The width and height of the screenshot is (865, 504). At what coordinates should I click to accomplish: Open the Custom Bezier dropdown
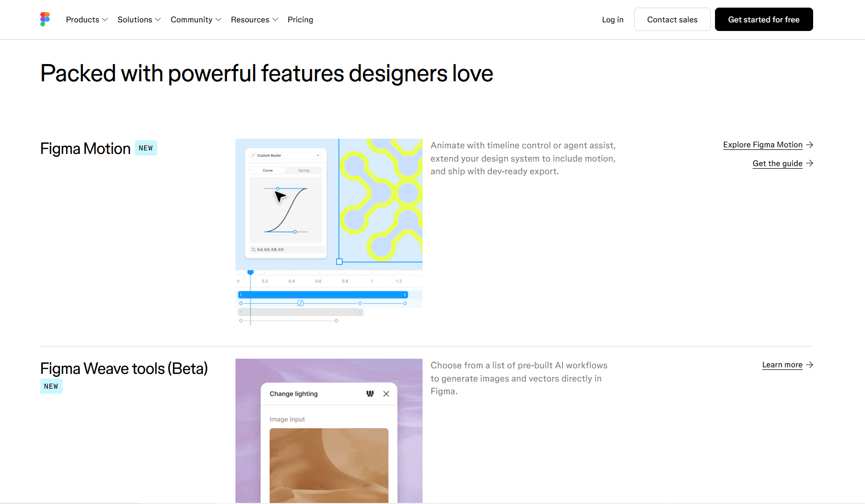[286, 155]
